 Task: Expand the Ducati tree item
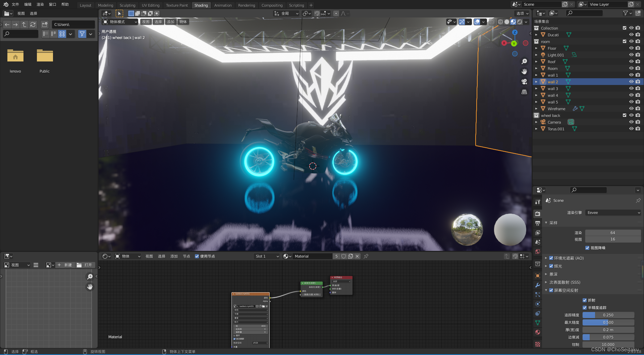point(536,35)
